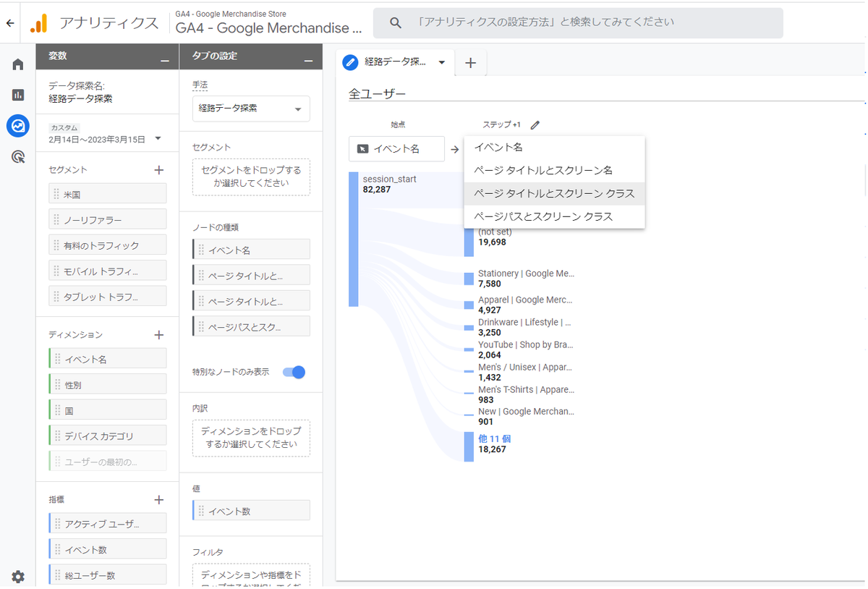Click the search magnifier icon
868x589 pixels.
[x=396, y=23]
